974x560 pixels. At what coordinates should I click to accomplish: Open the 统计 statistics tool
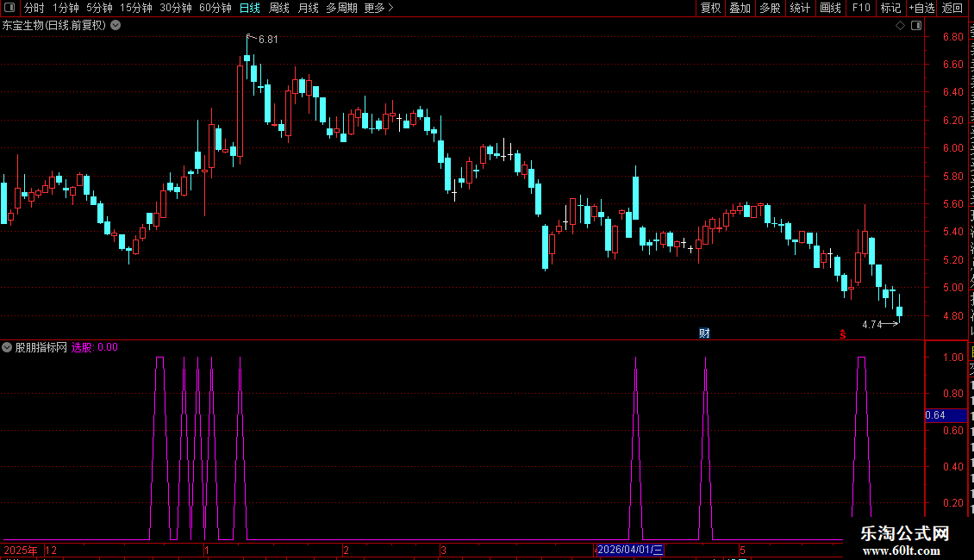799,8
